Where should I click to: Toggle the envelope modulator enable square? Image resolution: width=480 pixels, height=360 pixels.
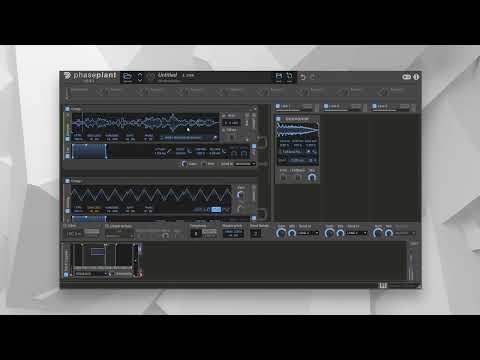(66, 275)
